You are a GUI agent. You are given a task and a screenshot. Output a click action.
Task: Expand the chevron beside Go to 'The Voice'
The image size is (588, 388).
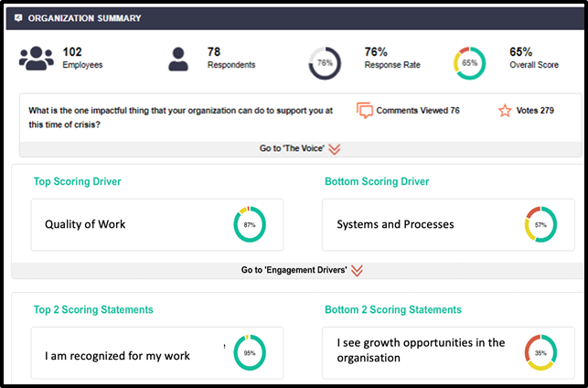coord(334,149)
